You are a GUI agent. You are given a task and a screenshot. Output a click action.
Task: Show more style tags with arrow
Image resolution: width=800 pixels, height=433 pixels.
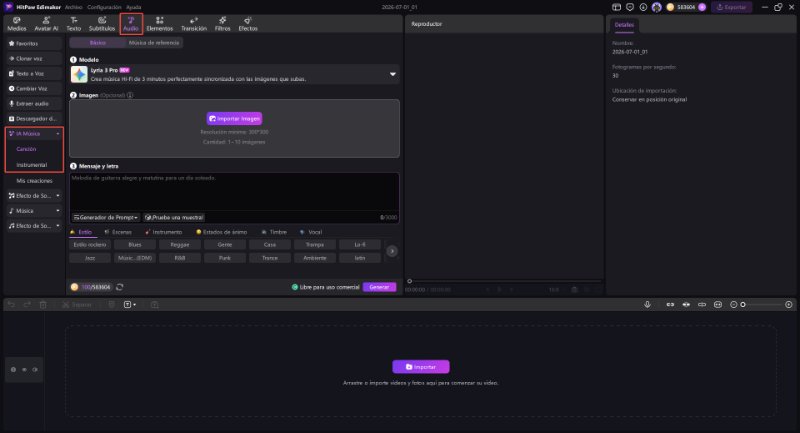coord(392,251)
